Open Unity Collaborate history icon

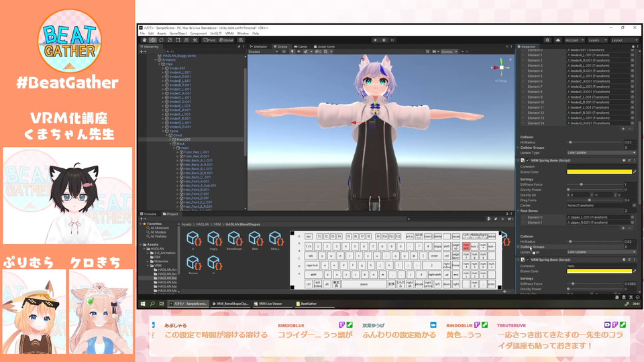(547, 40)
